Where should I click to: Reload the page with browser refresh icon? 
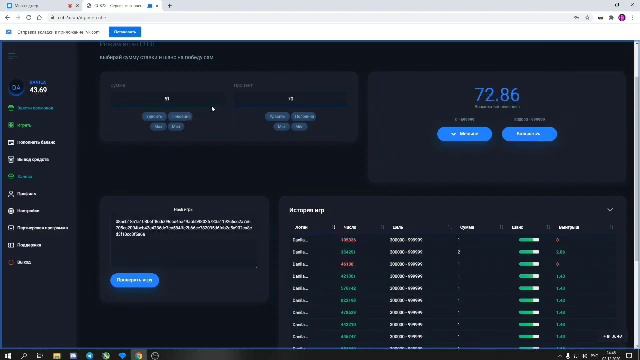29,18
